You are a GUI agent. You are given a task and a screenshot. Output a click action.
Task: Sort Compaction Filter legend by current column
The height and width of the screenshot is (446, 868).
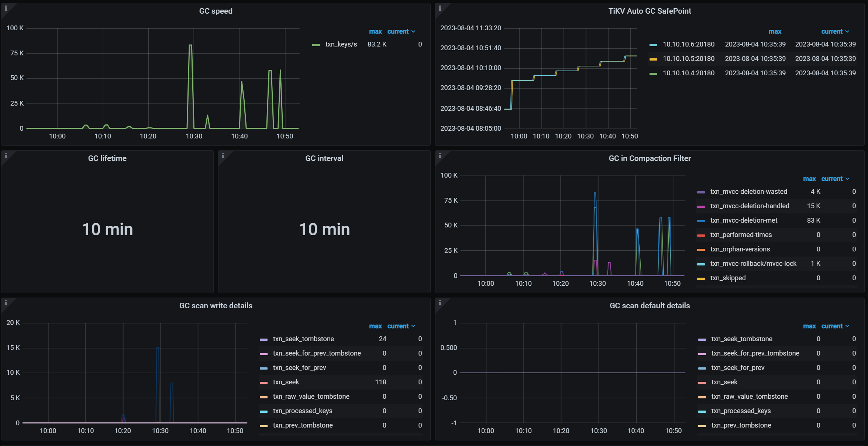pyautogui.click(x=832, y=179)
